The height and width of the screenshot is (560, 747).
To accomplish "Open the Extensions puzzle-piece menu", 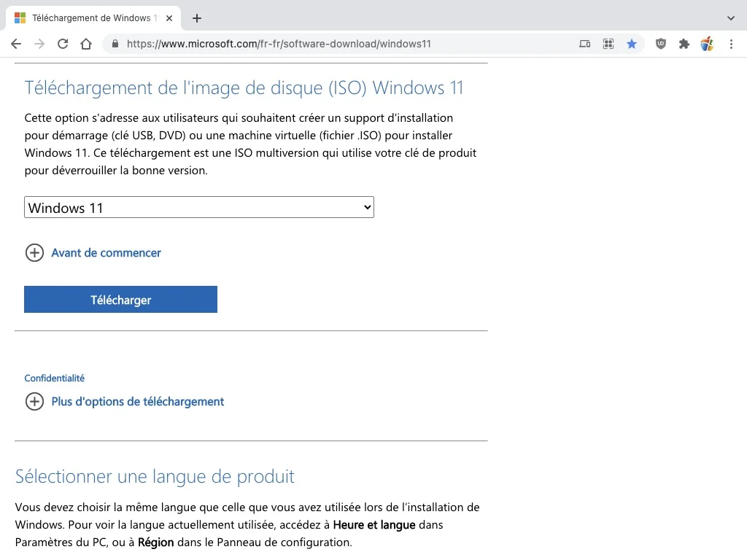I will pos(684,44).
